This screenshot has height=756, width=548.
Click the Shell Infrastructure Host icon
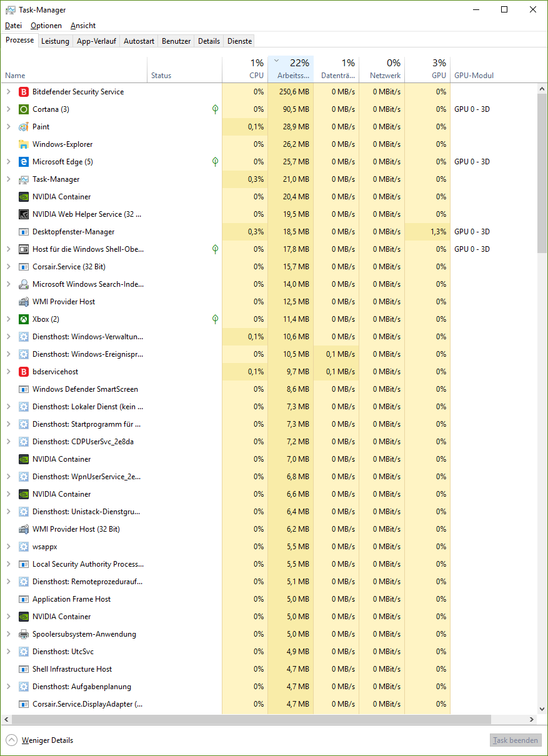[24, 669]
